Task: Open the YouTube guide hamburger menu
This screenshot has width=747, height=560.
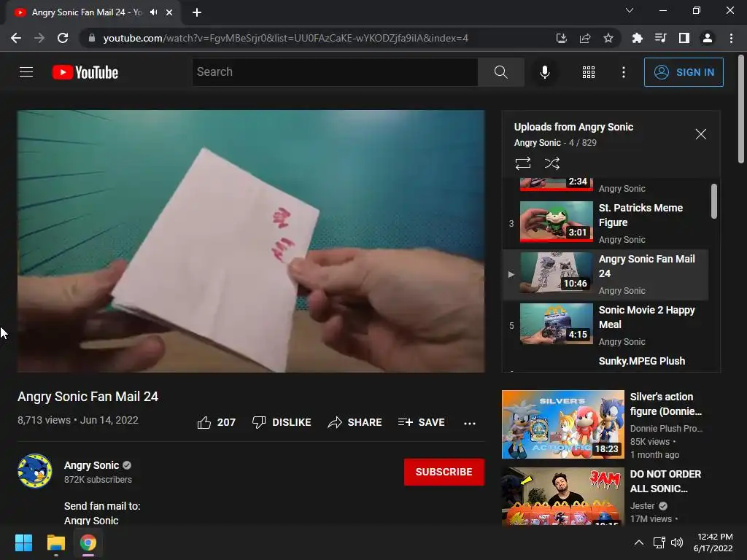Action: point(26,72)
